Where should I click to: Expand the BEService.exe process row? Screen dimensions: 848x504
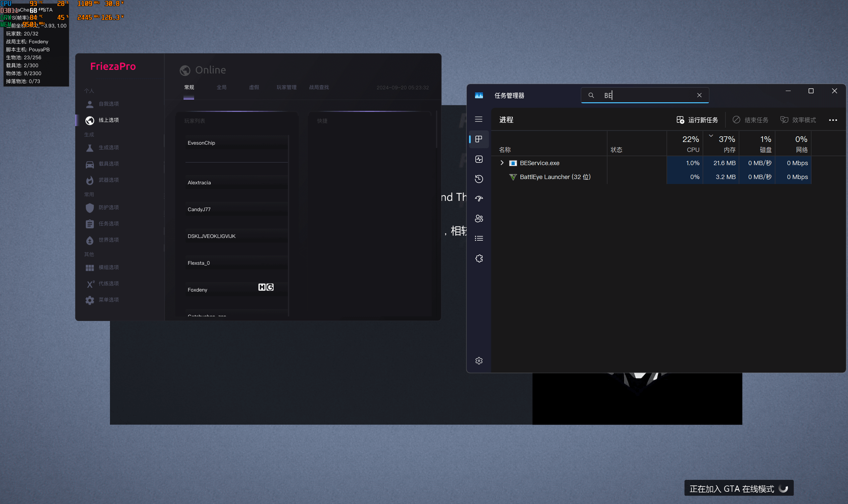502,163
